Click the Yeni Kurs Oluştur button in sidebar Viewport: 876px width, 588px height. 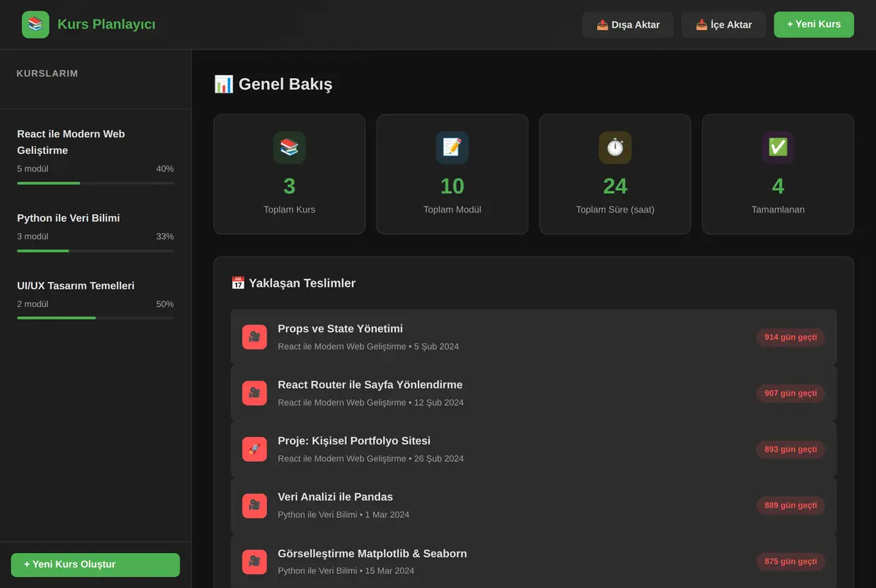coord(96,565)
